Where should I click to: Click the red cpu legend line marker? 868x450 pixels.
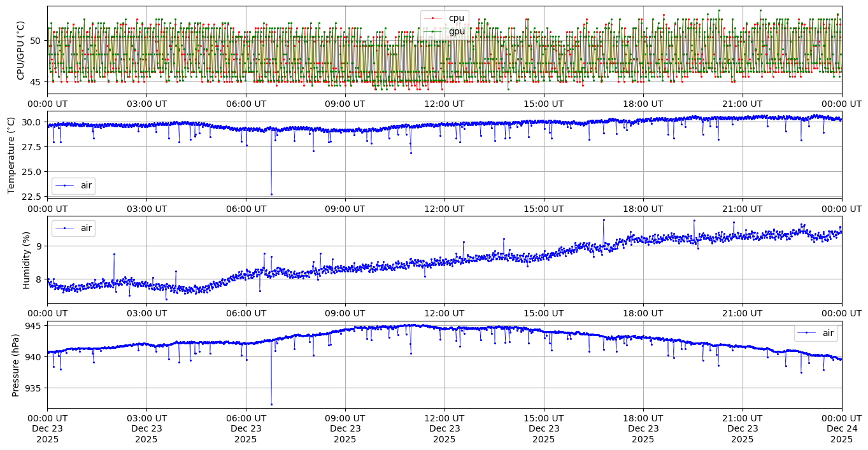click(432, 18)
